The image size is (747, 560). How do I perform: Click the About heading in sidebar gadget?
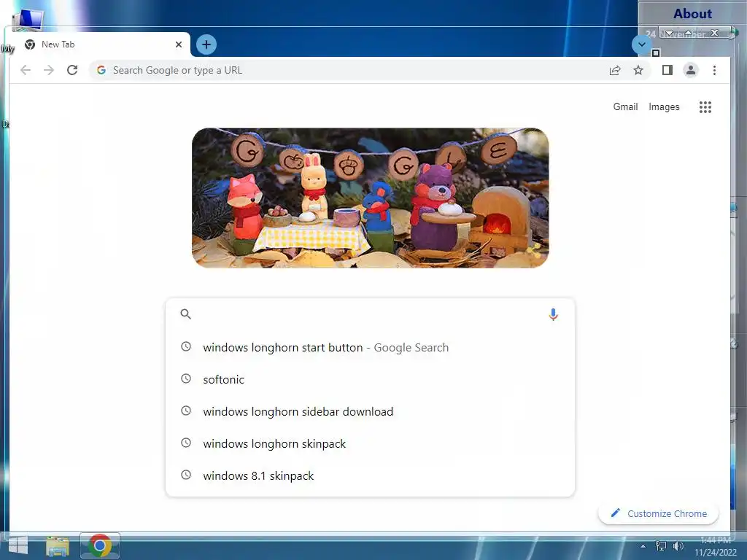coord(692,13)
